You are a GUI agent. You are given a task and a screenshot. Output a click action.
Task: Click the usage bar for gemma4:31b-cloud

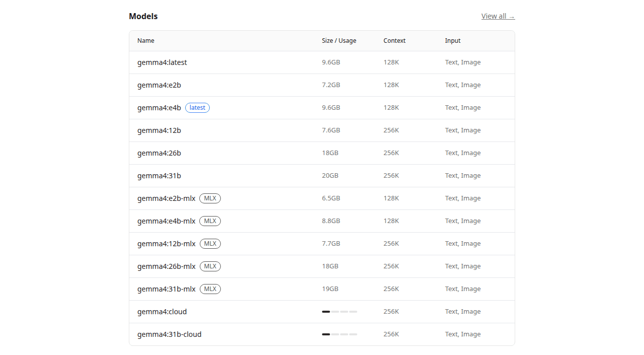click(340, 334)
